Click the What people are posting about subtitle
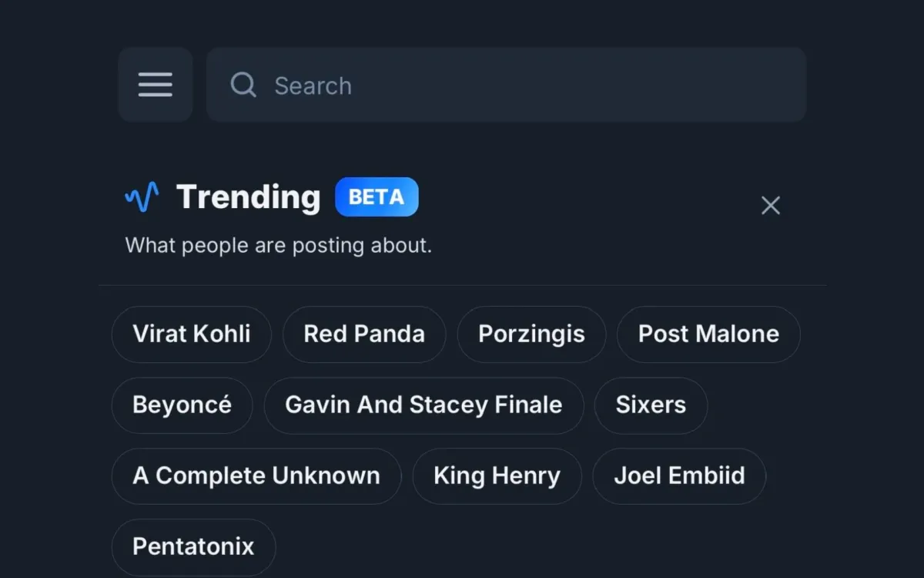Image resolution: width=924 pixels, height=578 pixels. point(278,245)
